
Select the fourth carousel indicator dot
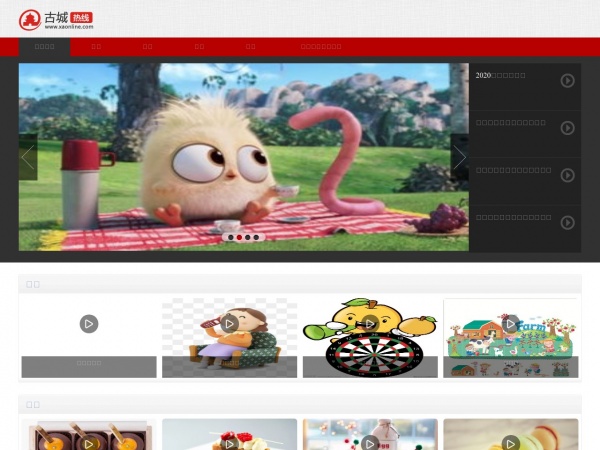click(x=256, y=237)
